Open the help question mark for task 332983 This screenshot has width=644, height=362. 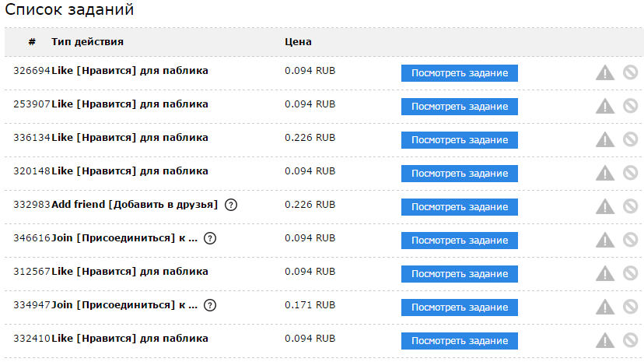pos(230,205)
